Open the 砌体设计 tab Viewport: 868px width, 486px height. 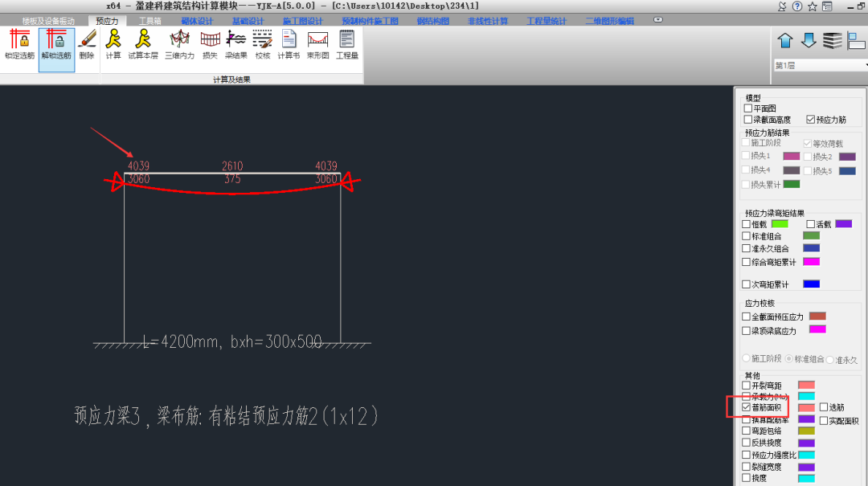click(x=197, y=21)
